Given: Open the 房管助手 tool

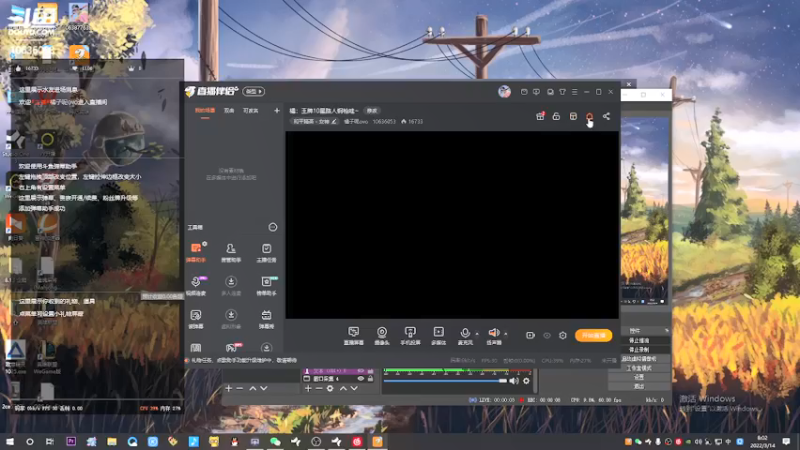Looking at the screenshot, I should (231, 253).
